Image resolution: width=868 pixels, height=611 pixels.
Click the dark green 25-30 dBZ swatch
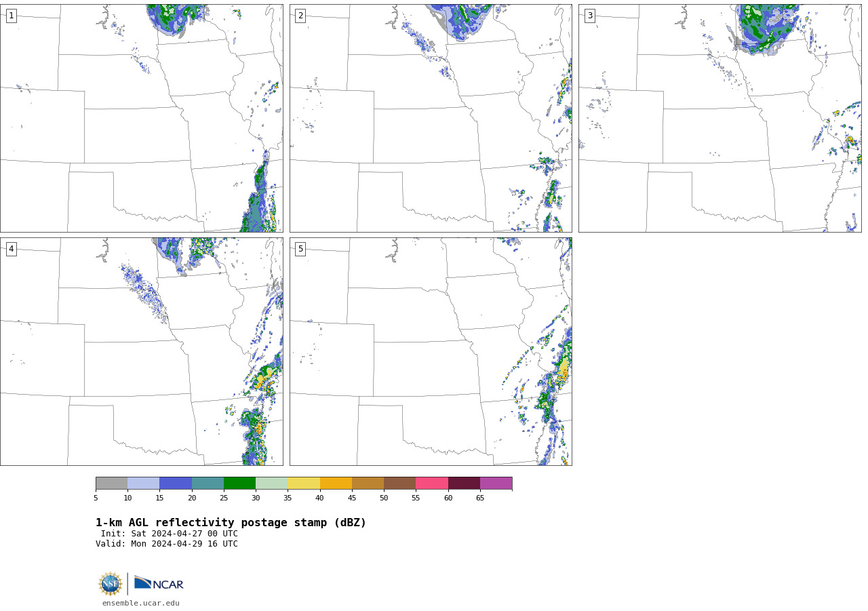(239, 484)
